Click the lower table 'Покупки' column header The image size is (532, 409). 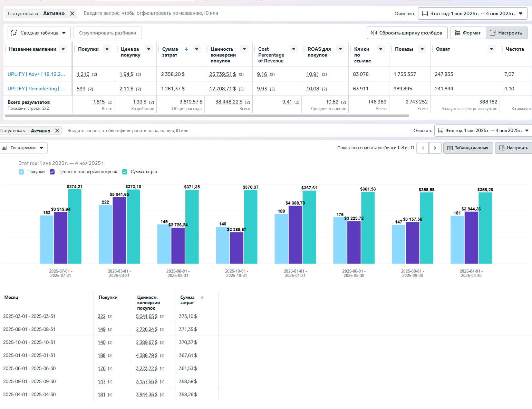click(108, 297)
